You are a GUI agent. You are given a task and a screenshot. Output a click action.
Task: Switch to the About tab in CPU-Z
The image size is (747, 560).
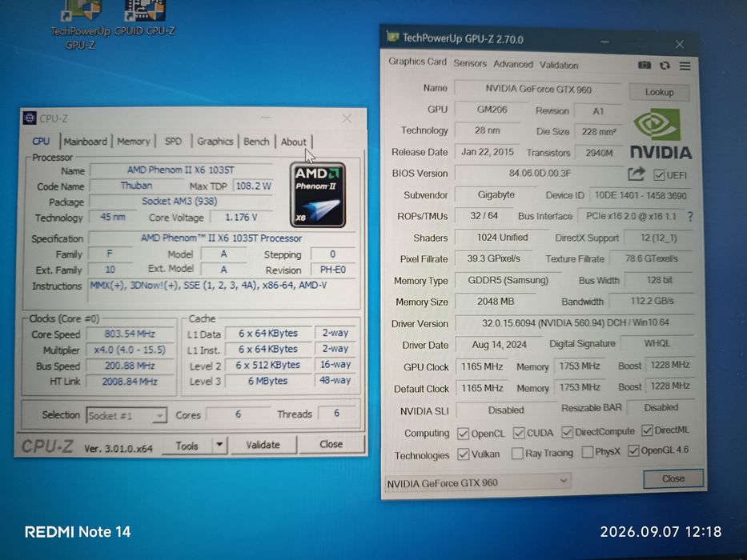pyautogui.click(x=294, y=142)
